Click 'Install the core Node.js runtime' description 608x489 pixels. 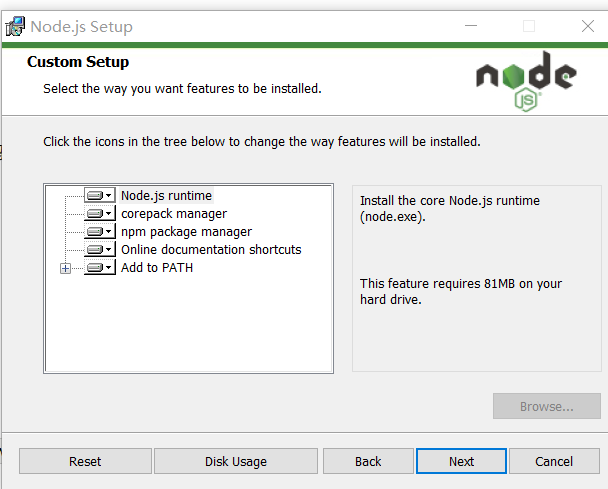pyautogui.click(x=450, y=209)
